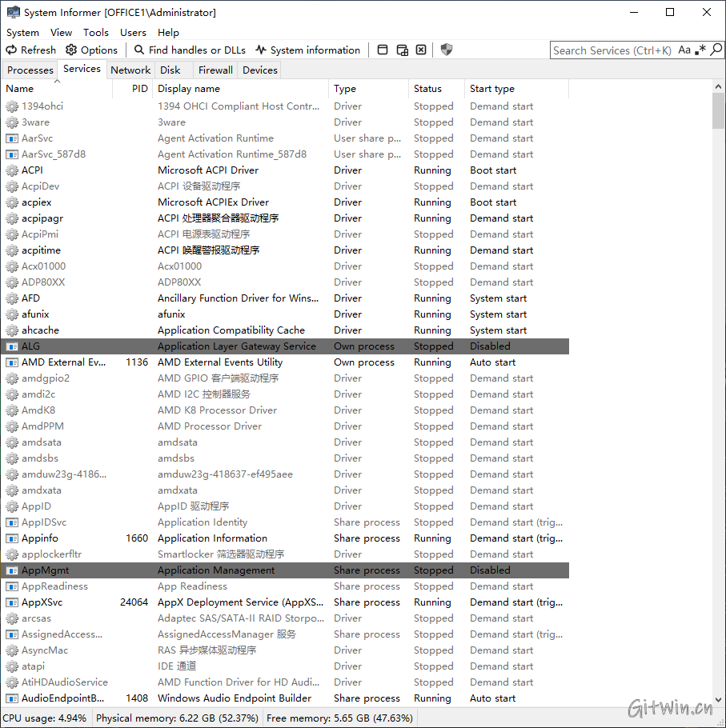Click the Refresh toolbar icon

pos(11,50)
